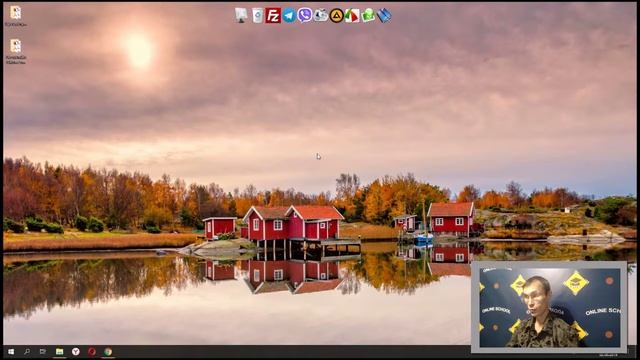Open taskbar search magnifier
Viewport: 640px width, 360px height.
click(x=27, y=351)
